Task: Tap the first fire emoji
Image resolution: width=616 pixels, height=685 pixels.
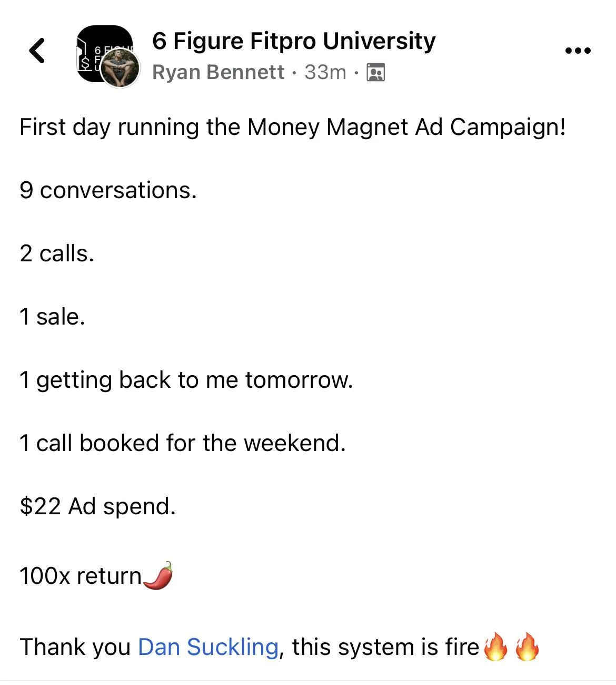Action: pyautogui.click(x=495, y=647)
